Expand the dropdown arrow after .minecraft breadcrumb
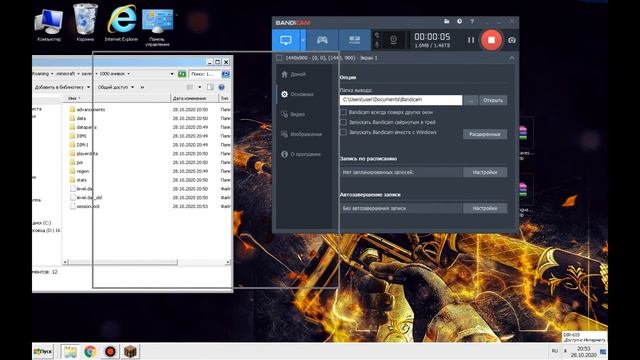Image resolution: width=640 pixels, height=360 pixels. 78,74
